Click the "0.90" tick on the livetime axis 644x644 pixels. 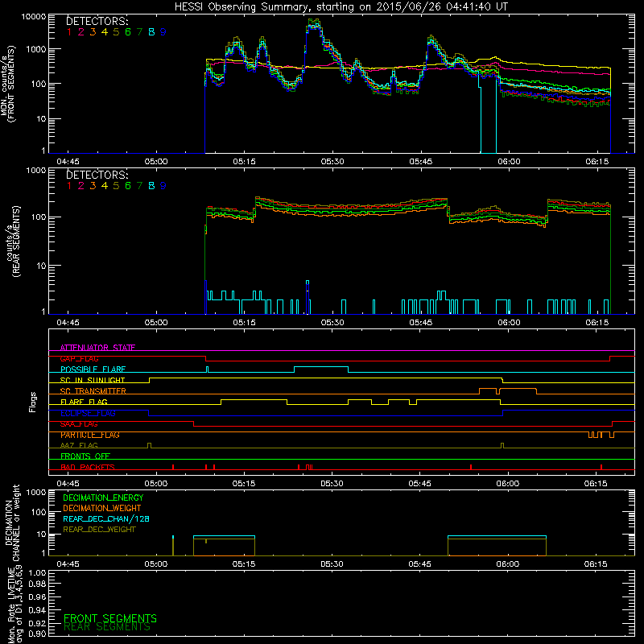[x=37, y=634]
